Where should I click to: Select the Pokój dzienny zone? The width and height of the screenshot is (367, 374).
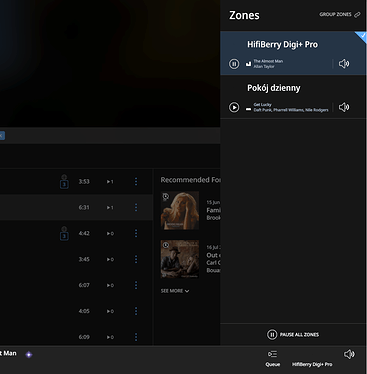293,97
